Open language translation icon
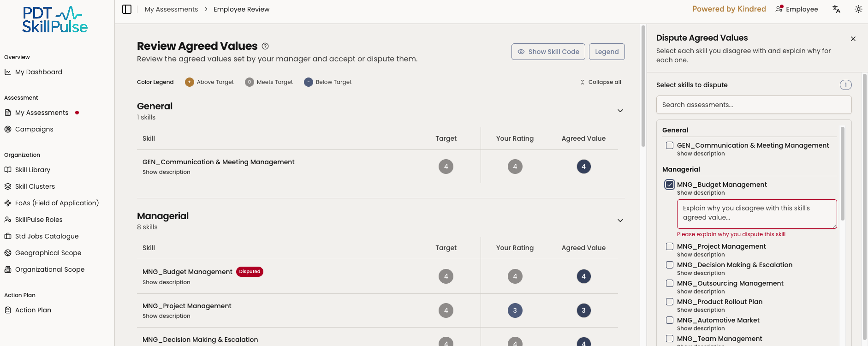Viewport: 868px width, 346px height. pyautogui.click(x=836, y=9)
